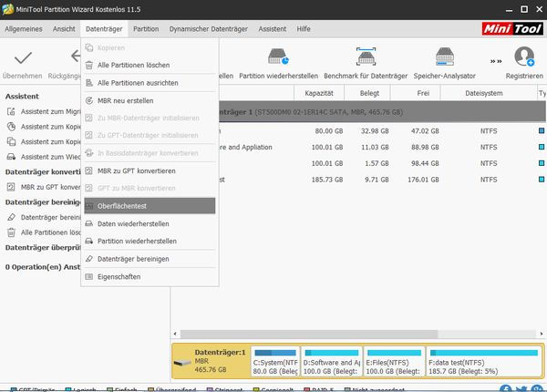Click the trash icon beside Alle Partitionen löschen
Screen dimensions: 547x392
click(88, 66)
